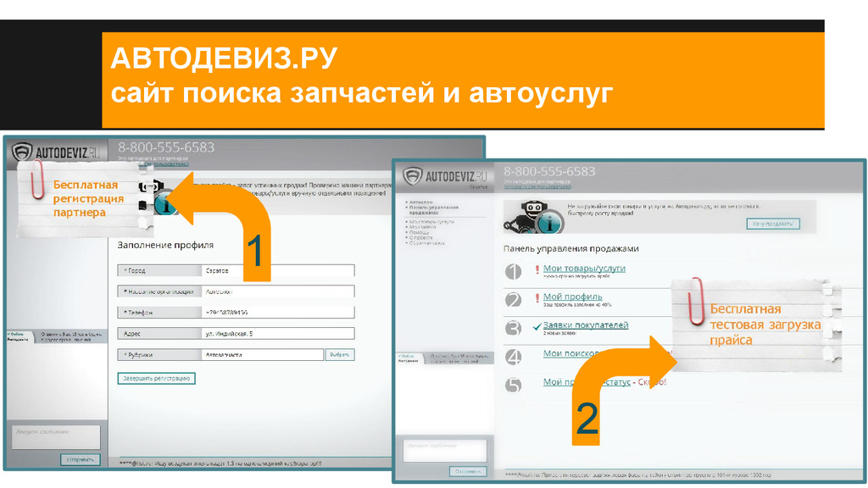Open the Мой профиль link
The width and height of the screenshot is (868, 488).
pyautogui.click(x=572, y=297)
